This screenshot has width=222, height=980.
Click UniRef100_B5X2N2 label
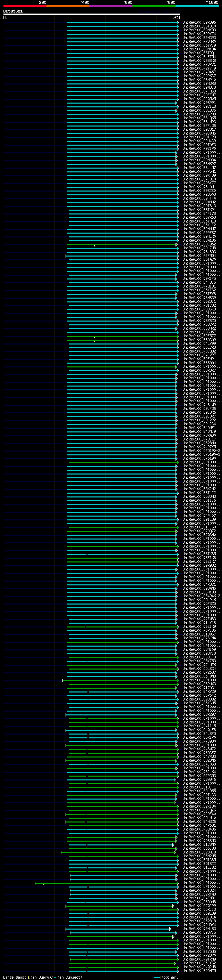coord(199,489)
